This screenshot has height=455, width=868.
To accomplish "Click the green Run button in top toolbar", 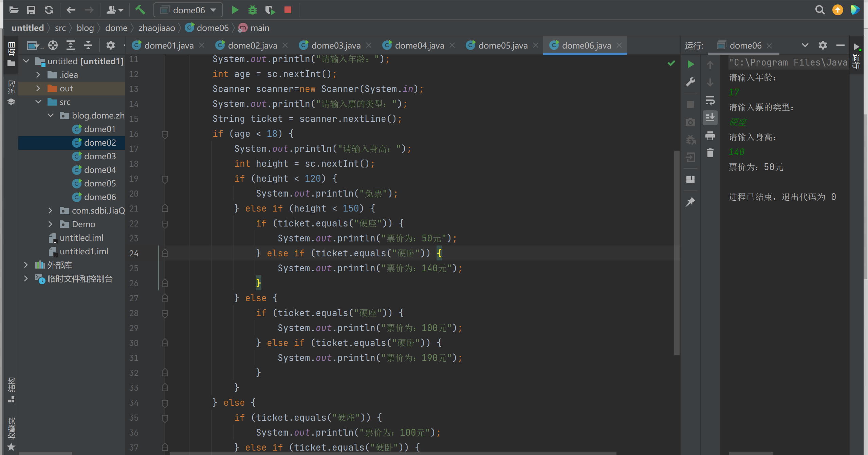I will tap(235, 10).
